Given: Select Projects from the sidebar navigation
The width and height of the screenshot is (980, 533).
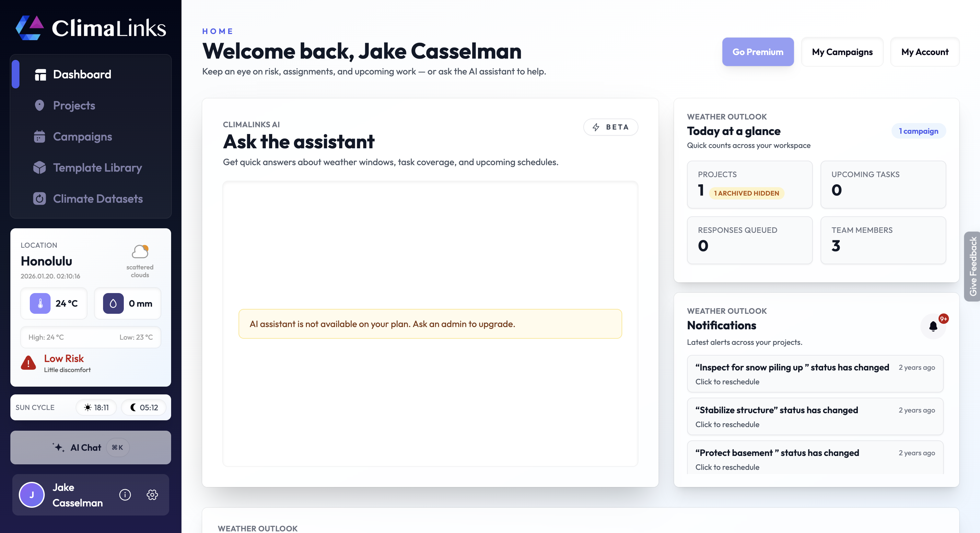Looking at the screenshot, I should pyautogui.click(x=74, y=105).
